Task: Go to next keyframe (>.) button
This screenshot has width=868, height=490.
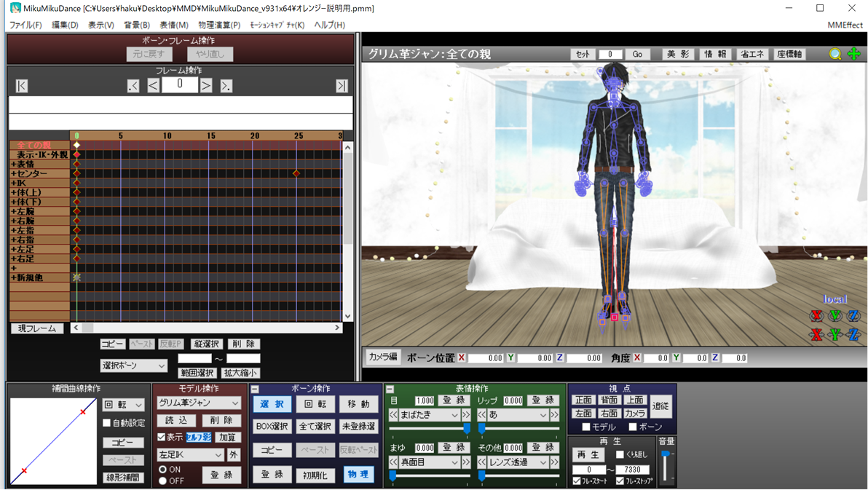Action: pos(226,86)
